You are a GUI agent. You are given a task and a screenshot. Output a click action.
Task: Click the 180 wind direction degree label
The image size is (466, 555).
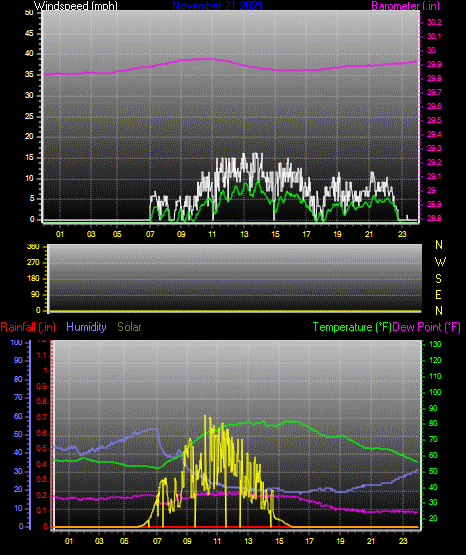point(33,279)
